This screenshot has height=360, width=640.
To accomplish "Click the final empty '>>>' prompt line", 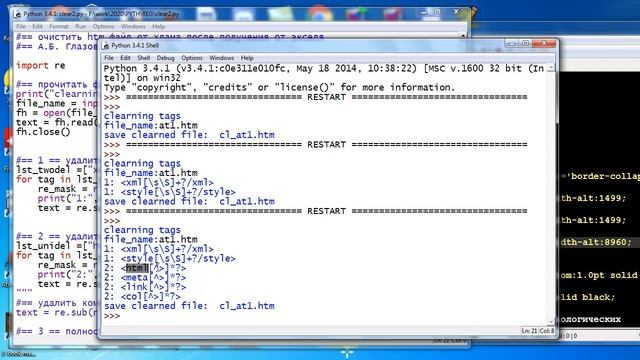I will 112,316.
